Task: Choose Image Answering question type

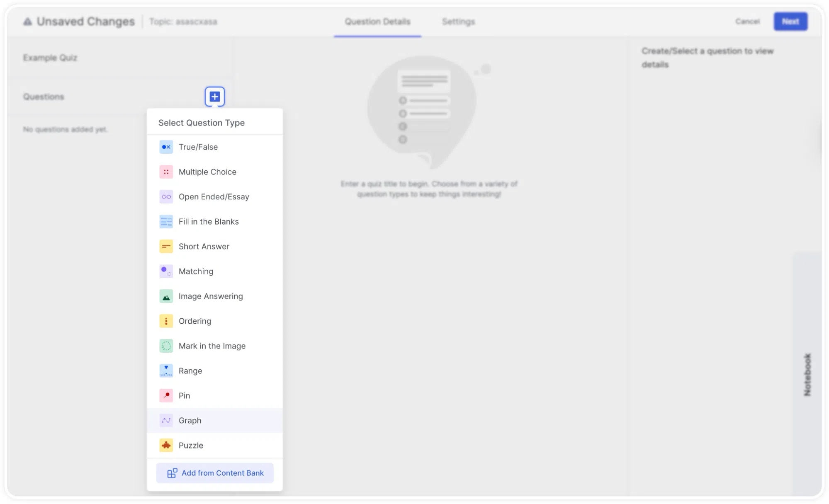Action: point(215,296)
